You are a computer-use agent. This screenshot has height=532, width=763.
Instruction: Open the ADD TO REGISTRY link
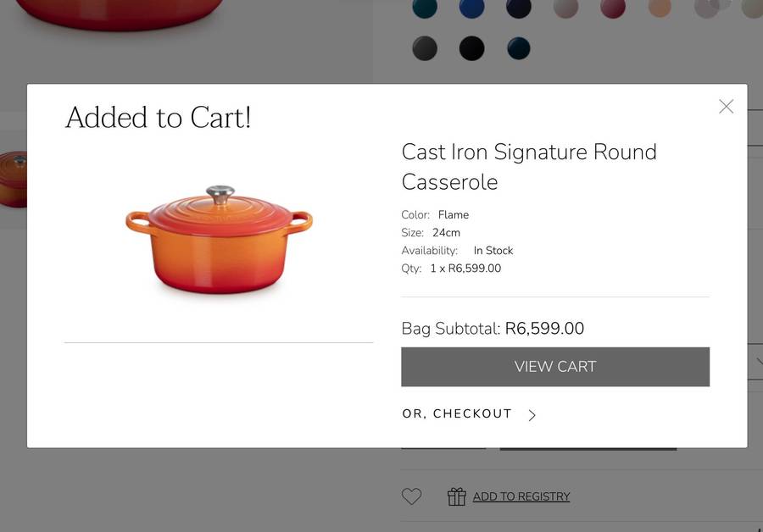(521, 496)
